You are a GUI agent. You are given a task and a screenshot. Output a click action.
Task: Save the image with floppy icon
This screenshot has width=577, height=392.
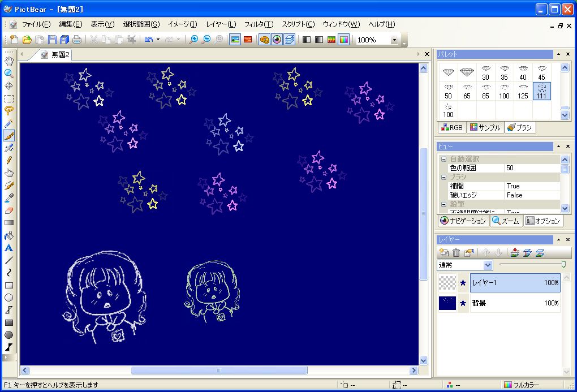point(52,40)
